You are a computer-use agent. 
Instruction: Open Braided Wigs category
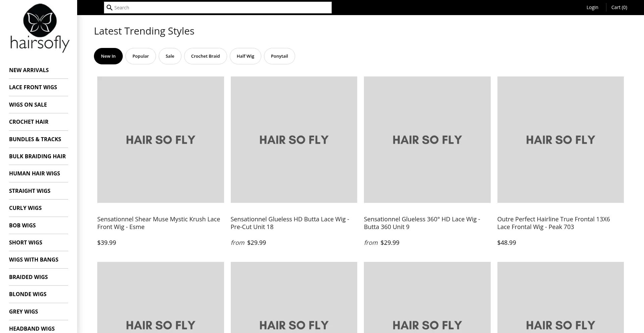coord(28,277)
